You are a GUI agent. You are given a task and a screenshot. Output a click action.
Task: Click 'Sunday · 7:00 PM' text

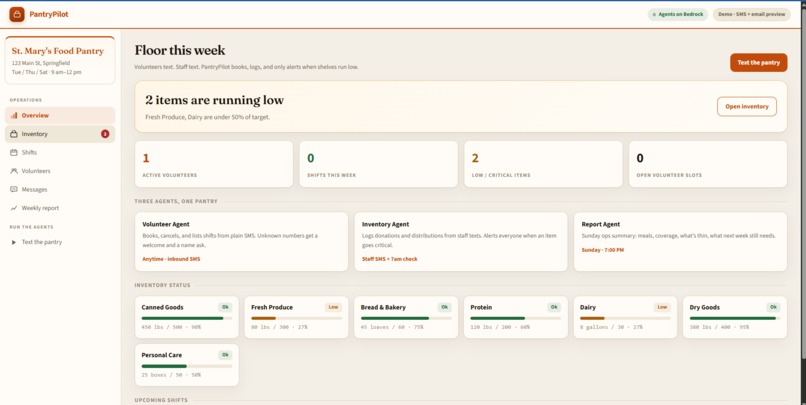602,250
